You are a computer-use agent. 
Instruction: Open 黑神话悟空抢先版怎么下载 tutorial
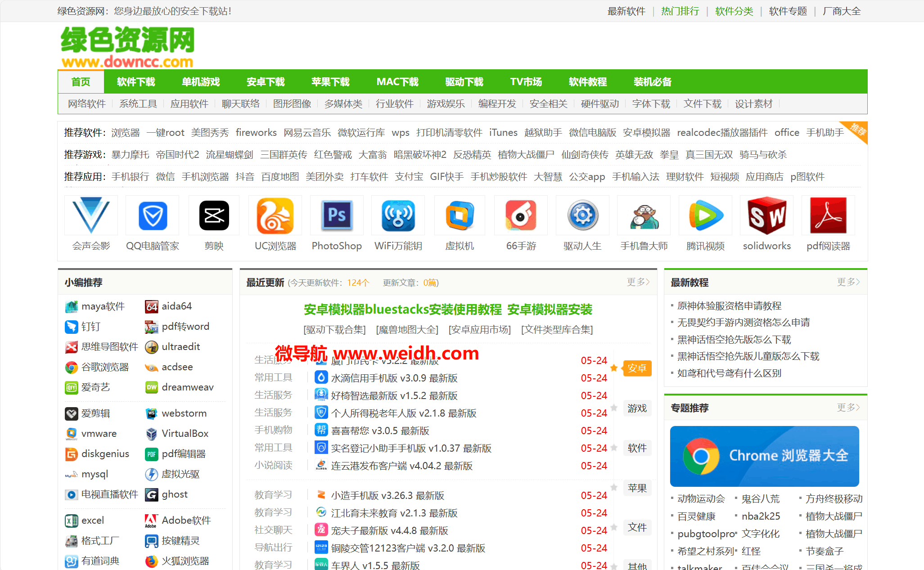click(734, 340)
